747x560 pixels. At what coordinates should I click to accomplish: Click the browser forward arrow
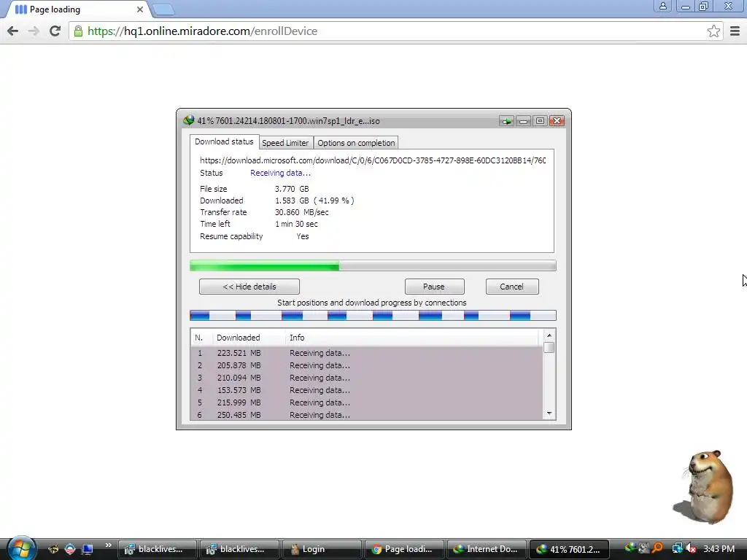click(34, 31)
